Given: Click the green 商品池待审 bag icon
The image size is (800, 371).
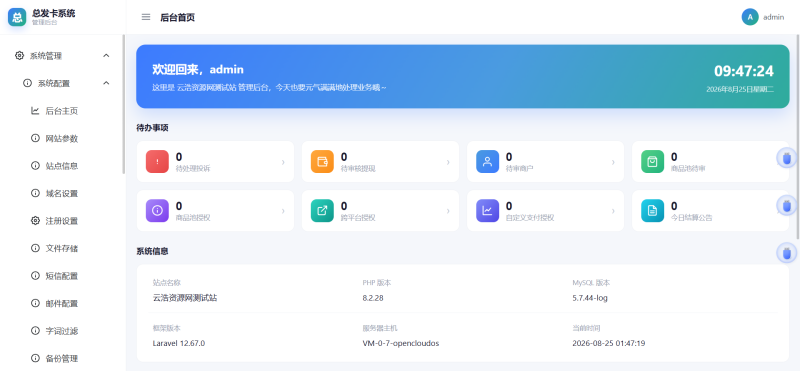Looking at the screenshot, I should (653, 162).
